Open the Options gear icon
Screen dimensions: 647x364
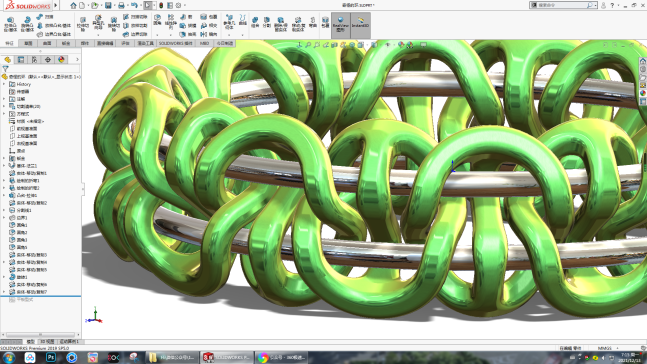click(179, 5)
